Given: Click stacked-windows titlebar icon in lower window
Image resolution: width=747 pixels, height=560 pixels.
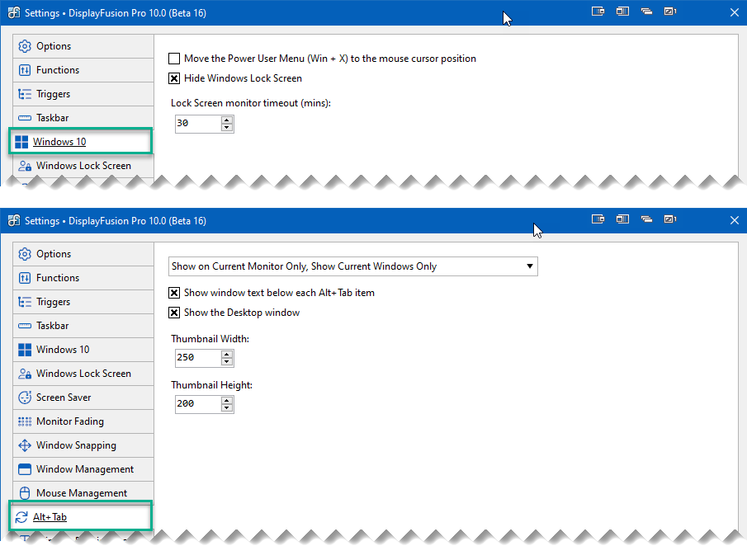Looking at the screenshot, I should tap(646, 219).
